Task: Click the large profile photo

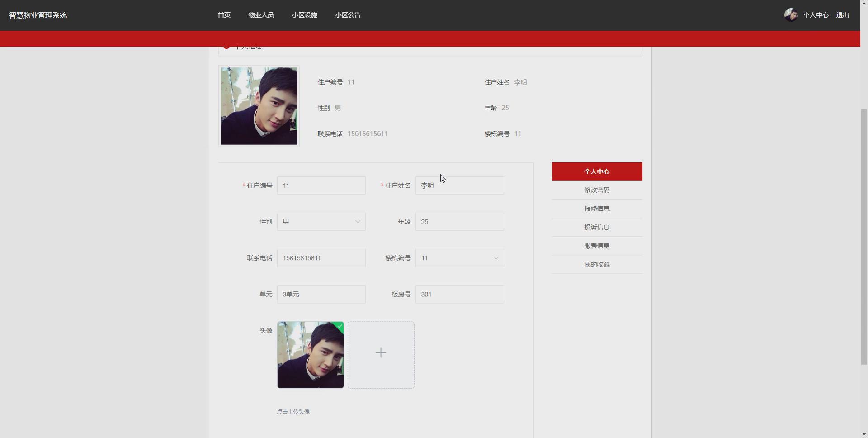Action: 259,106
